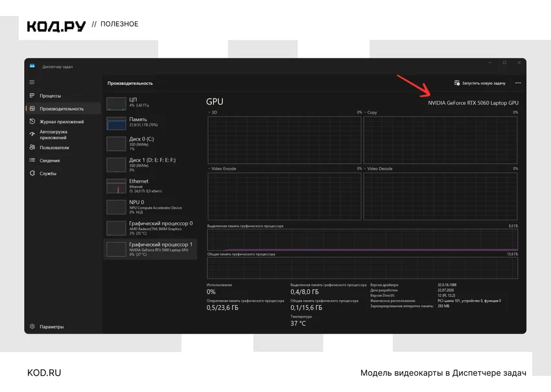The width and height of the screenshot is (551, 392).
Task: Click the Общая память графического процессора graph
Action: (362, 268)
